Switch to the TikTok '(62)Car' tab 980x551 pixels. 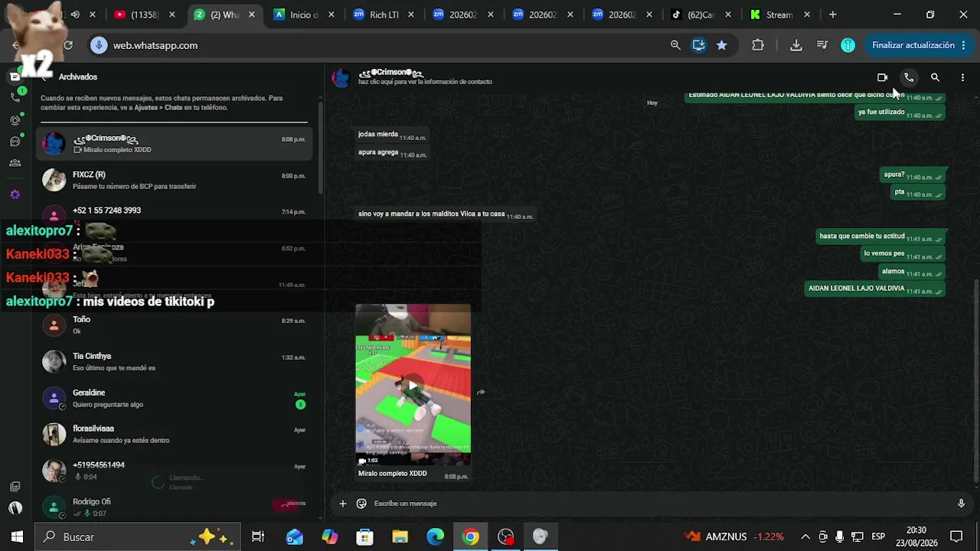click(701, 15)
